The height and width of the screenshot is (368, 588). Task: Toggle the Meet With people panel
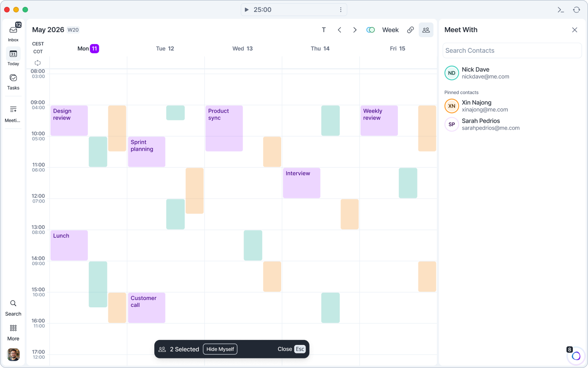tap(426, 30)
